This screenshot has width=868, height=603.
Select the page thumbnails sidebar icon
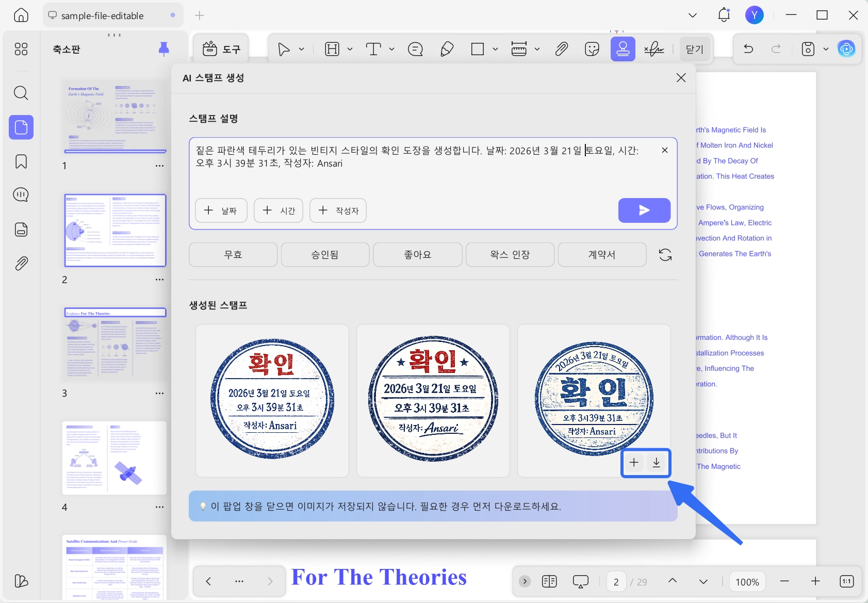[x=21, y=127]
